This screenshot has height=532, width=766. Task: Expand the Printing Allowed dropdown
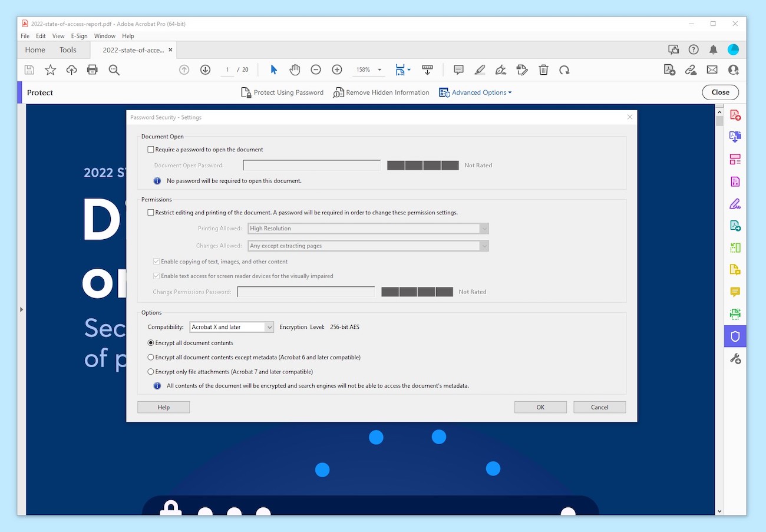click(x=484, y=228)
